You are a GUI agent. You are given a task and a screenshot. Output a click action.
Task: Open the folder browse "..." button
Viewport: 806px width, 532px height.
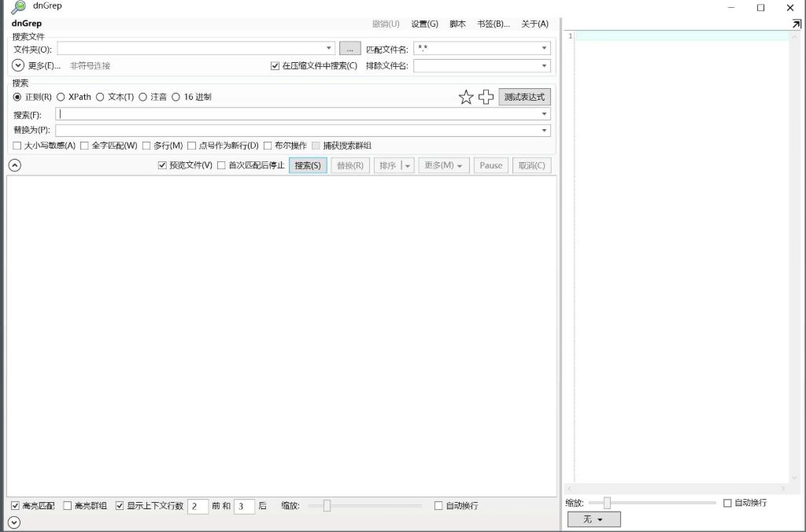coord(349,47)
